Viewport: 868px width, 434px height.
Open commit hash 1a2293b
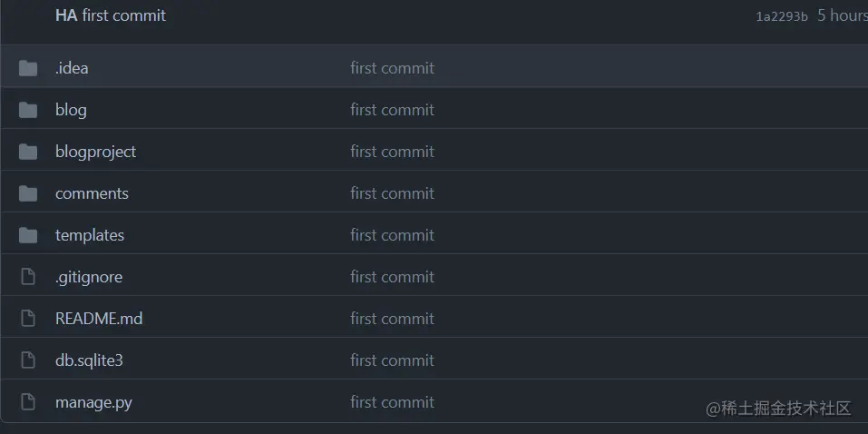coord(781,16)
